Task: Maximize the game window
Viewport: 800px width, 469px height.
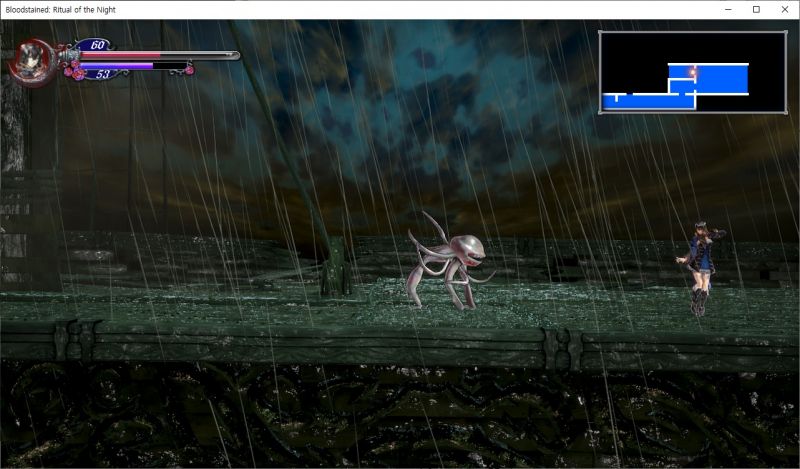Action: pyautogui.click(x=756, y=10)
